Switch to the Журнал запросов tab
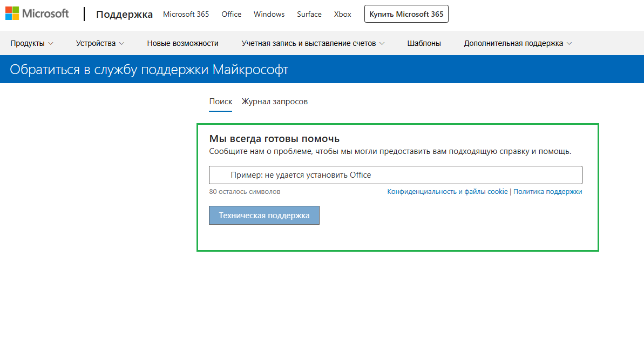This screenshot has width=644, height=350. pyautogui.click(x=274, y=102)
